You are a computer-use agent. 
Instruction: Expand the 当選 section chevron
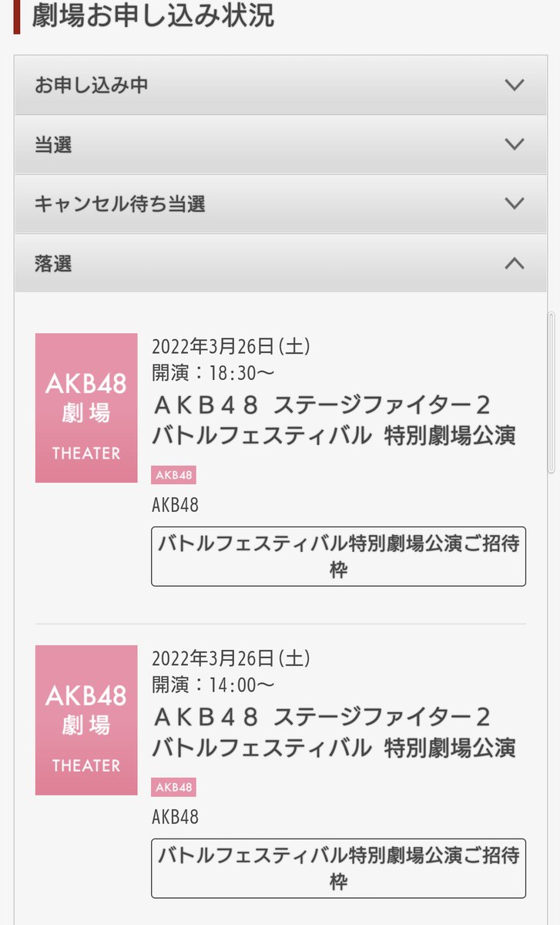[x=514, y=144]
